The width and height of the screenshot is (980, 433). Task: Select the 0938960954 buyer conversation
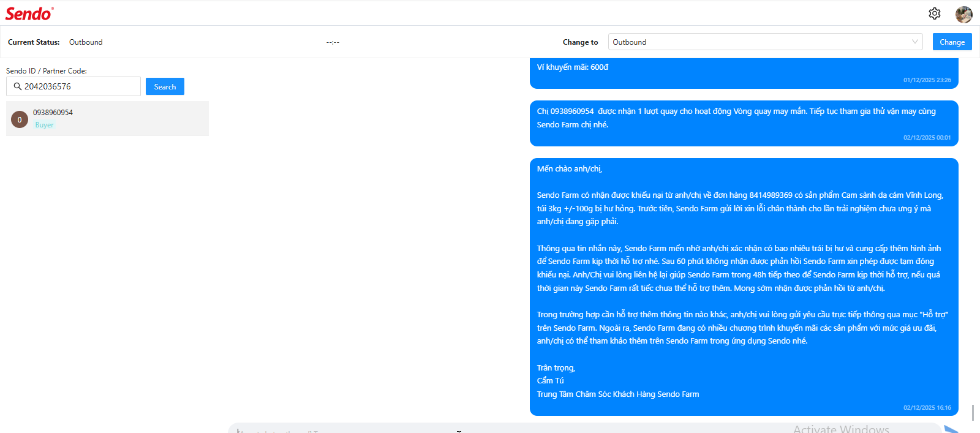pyautogui.click(x=107, y=118)
